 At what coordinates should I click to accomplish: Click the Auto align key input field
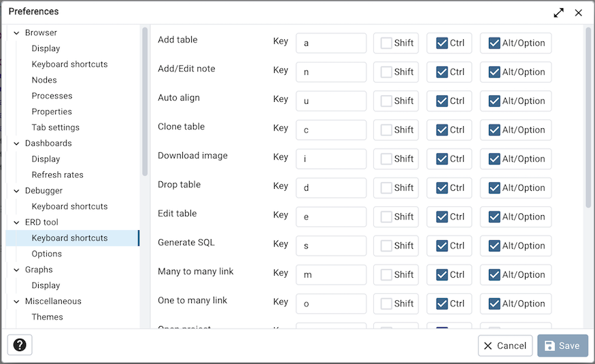point(331,101)
